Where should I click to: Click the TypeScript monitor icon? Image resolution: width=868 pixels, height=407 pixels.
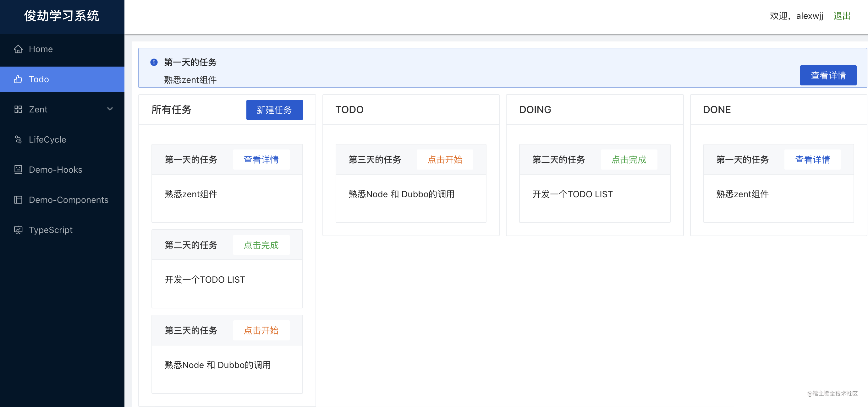point(18,230)
